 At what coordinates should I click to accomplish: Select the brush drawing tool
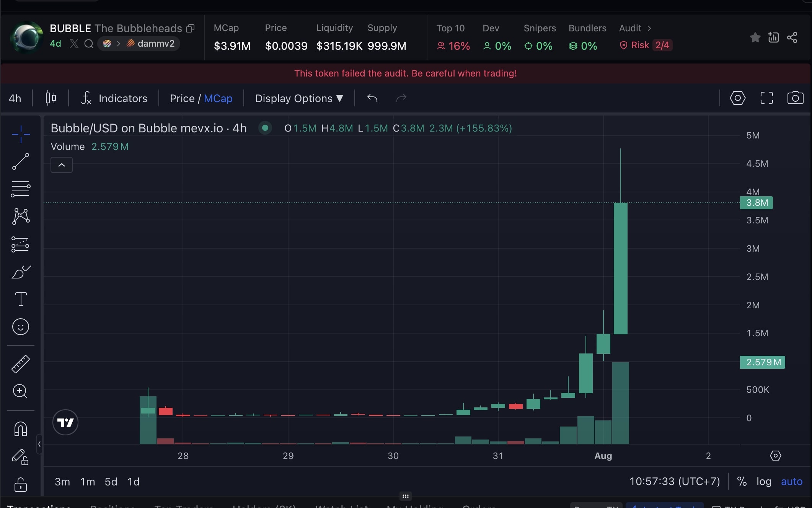(x=21, y=272)
